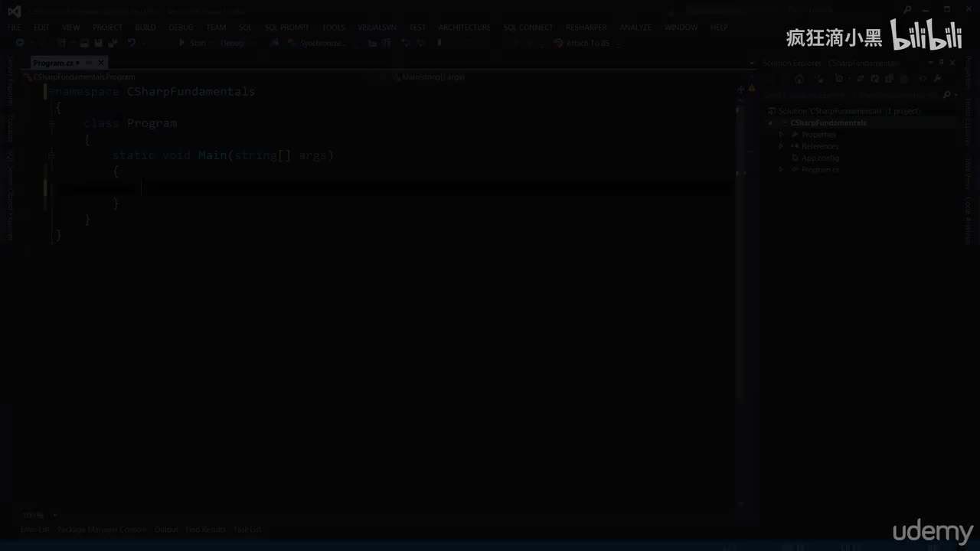
Task: Open the WINDOW menu
Action: [681, 28]
